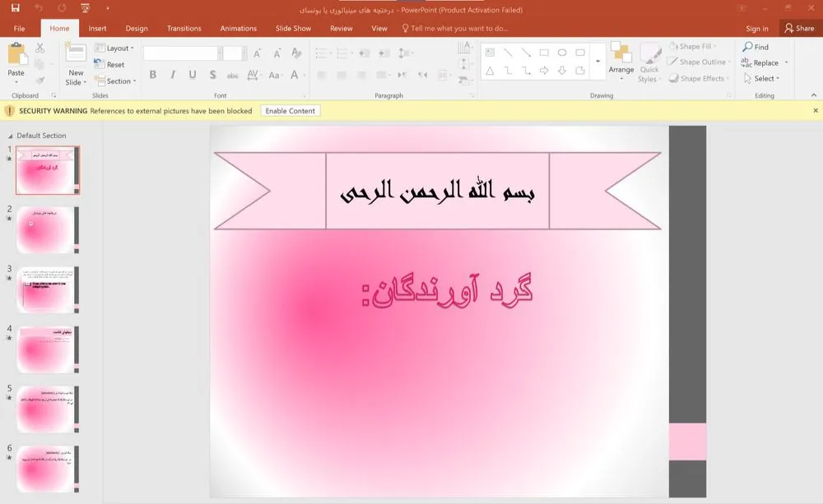
Task: Open the Transitions tab
Action: (184, 28)
